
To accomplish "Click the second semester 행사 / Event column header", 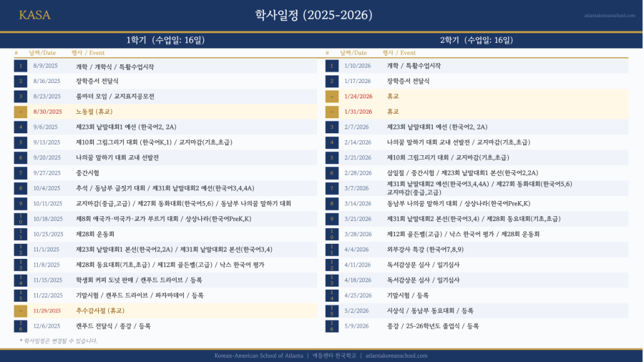I will 399,53.
